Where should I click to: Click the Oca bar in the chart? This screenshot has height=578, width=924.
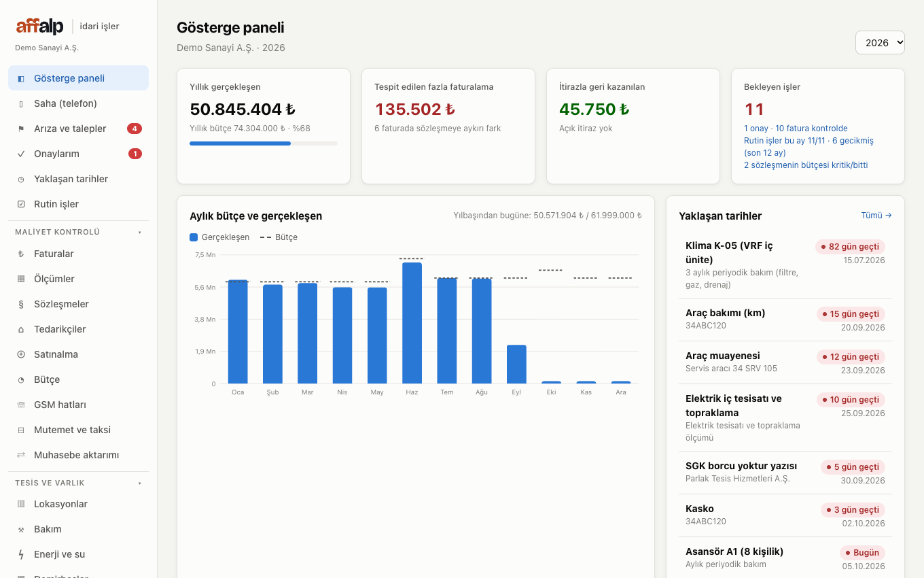tap(238, 332)
